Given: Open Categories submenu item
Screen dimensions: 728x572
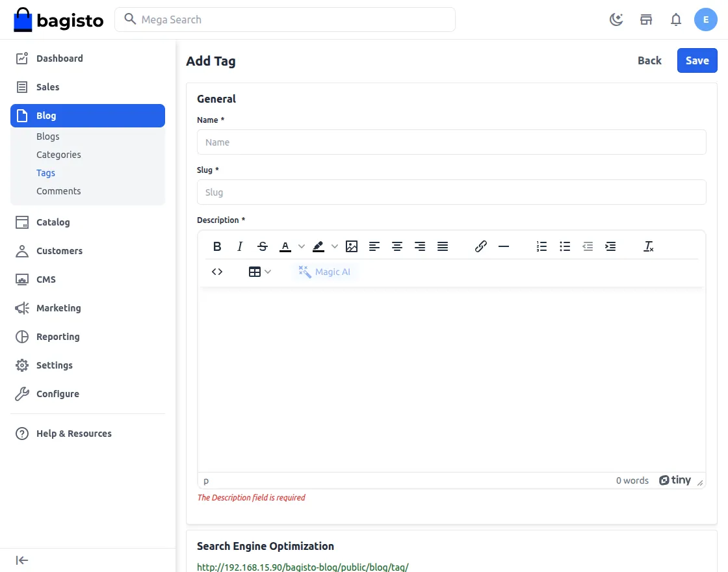Looking at the screenshot, I should (58, 155).
